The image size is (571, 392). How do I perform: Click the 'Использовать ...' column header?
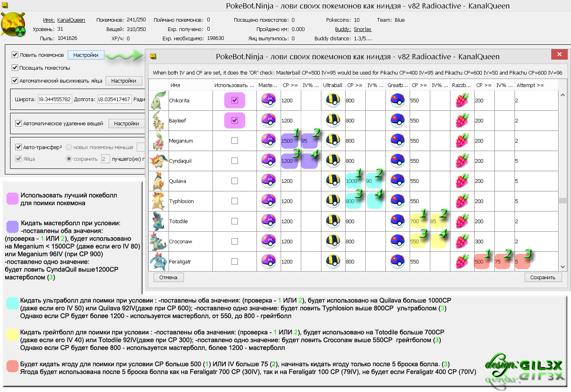point(235,85)
